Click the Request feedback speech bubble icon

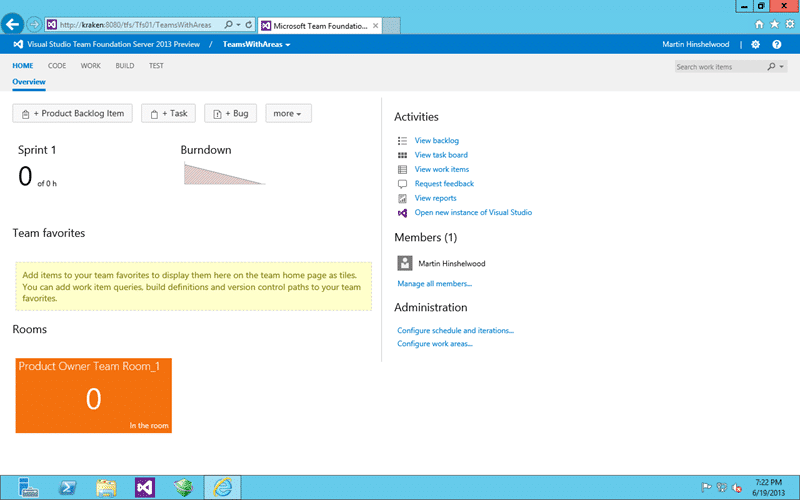402,184
